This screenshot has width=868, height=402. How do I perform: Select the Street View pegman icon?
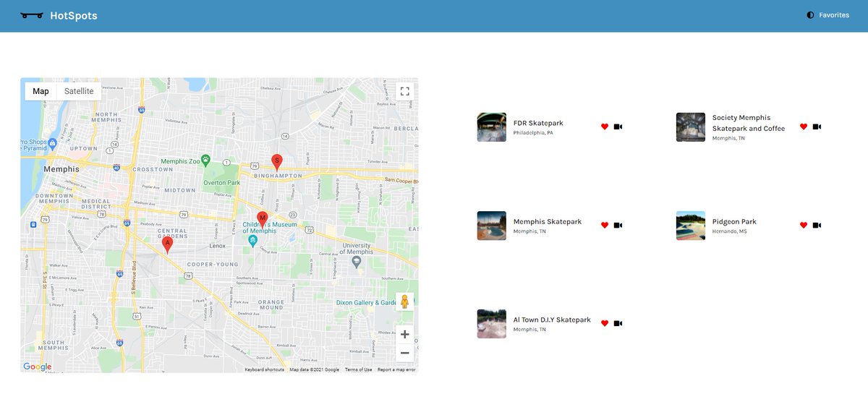(x=405, y=301)
